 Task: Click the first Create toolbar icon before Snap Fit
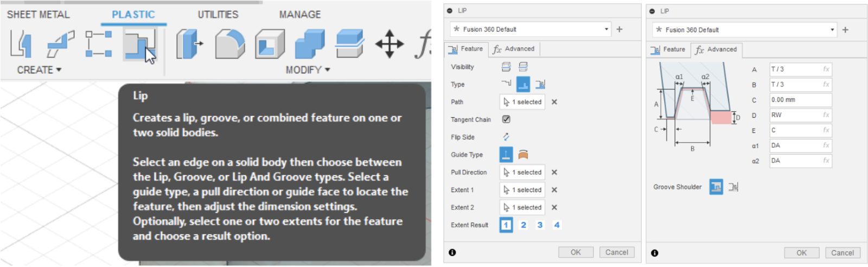21,44
